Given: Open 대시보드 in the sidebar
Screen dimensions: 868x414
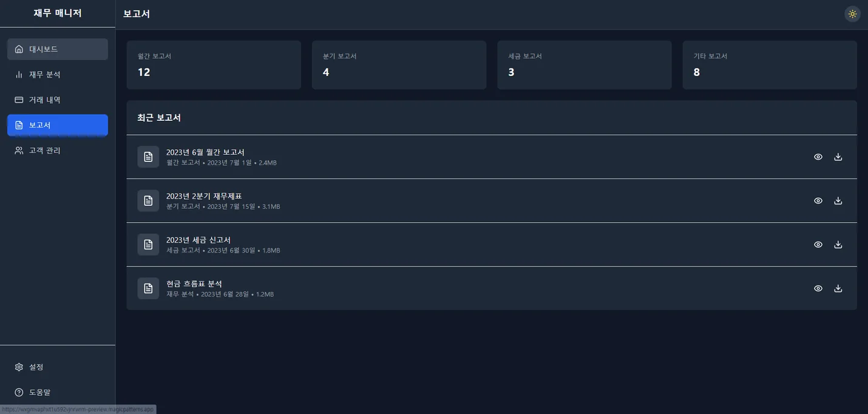Looking at the screenshot, I should [x=58, y=49].
